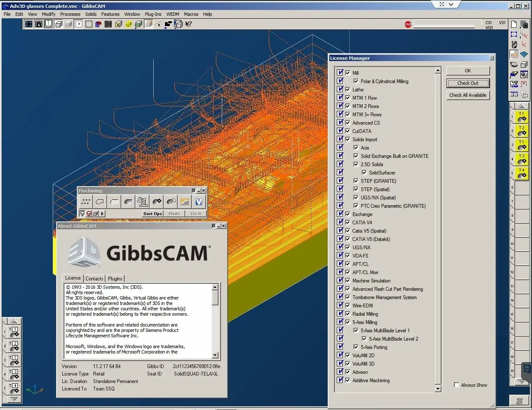This screenshot has width=532, height=410.
Task: Toggle the SolidSurfacer checkbox
Action: [364, 172]
